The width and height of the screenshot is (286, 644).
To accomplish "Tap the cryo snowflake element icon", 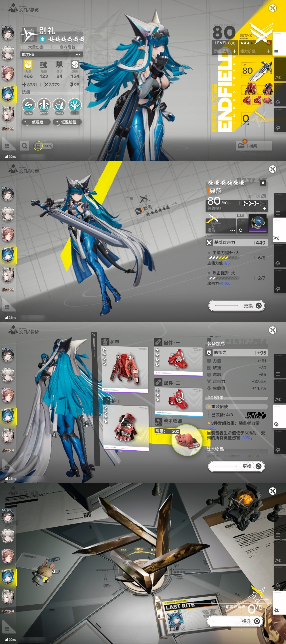I will pos(42,39).
